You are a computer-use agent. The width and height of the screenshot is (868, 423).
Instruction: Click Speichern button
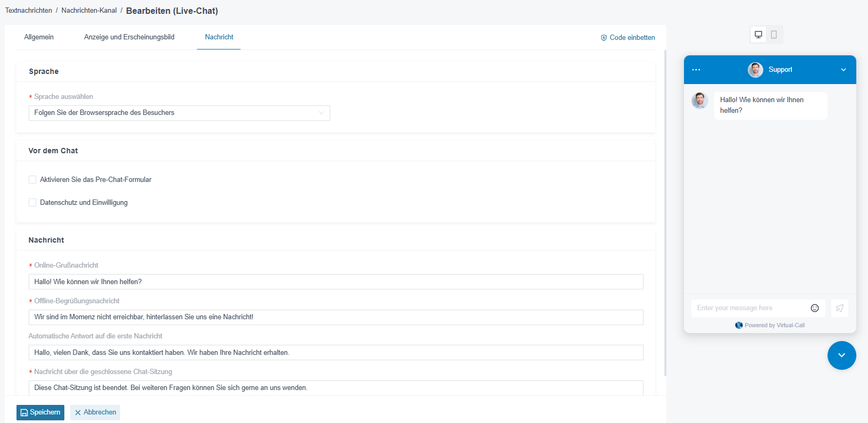click(x=40, y=412)
